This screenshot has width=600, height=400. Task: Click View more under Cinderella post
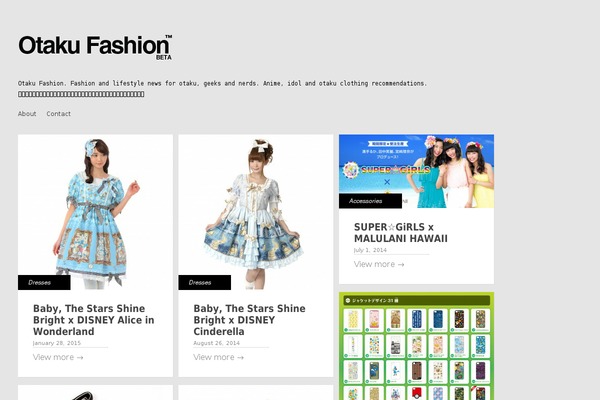point(218,357)
